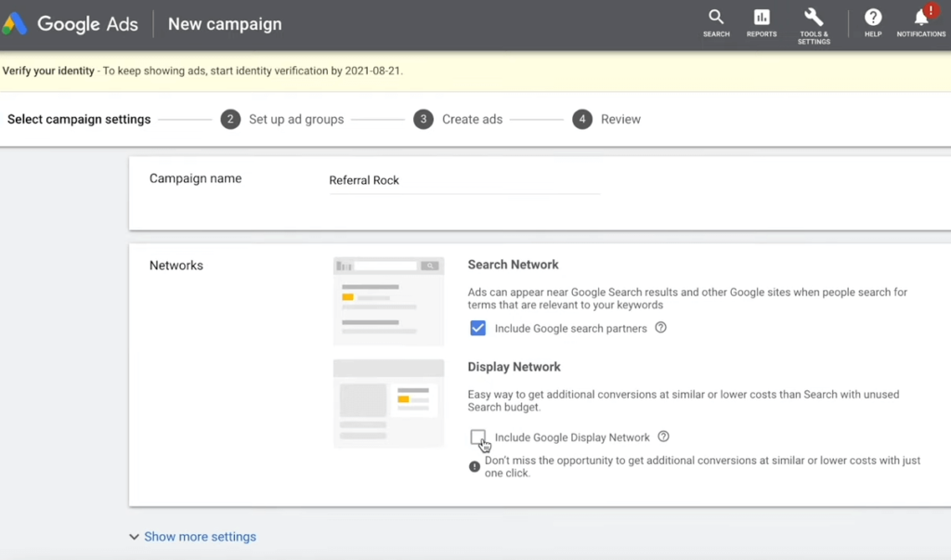The height and width of the screenshot is (560, 951).
Task: Open the Help question mark icon
Action: 873,23
